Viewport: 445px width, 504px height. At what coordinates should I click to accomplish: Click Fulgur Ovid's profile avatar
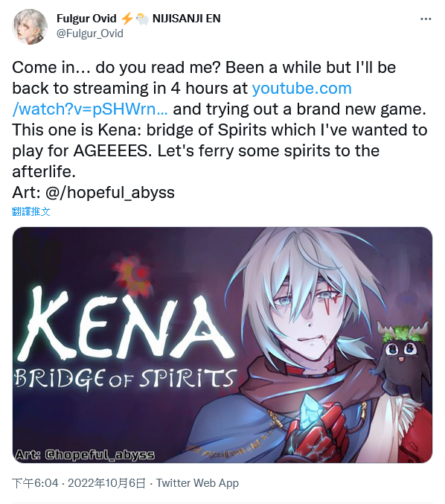30,27
